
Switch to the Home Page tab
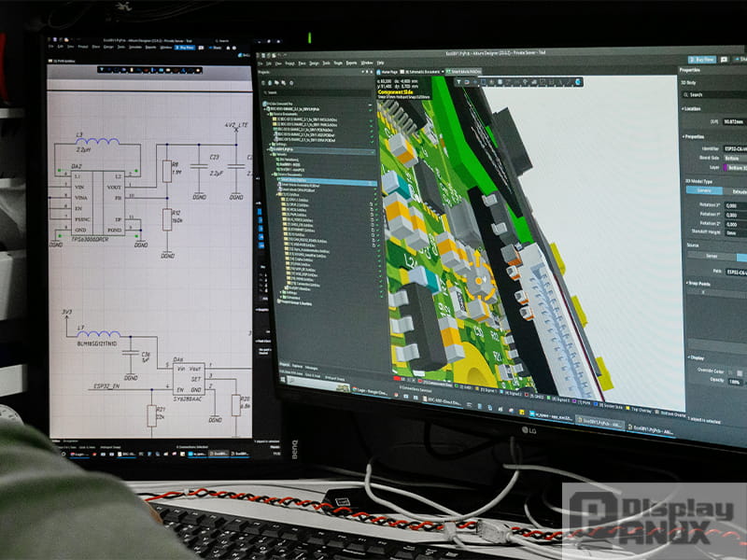[388, 72]
